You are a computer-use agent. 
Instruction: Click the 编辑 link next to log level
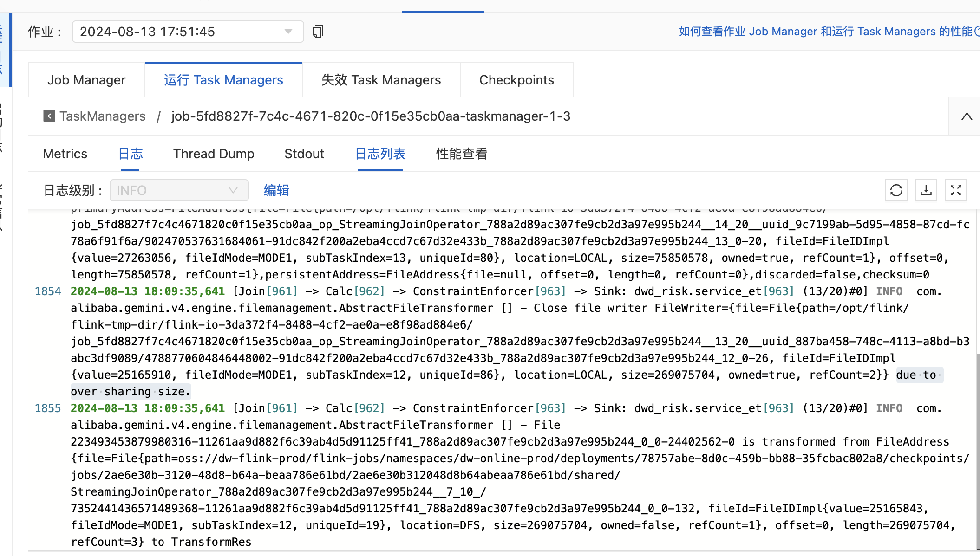[276, 190]
